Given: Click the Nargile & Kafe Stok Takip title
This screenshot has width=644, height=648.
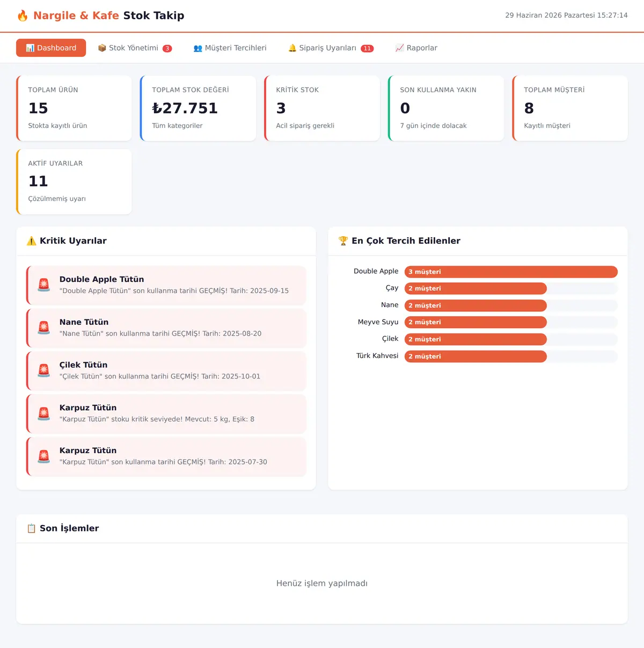Looking at the screenshot, I should coord(108,16).
